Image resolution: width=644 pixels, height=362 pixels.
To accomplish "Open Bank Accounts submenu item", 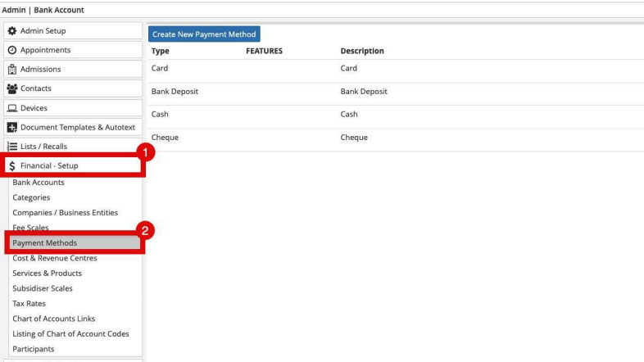I will point(39,183).
